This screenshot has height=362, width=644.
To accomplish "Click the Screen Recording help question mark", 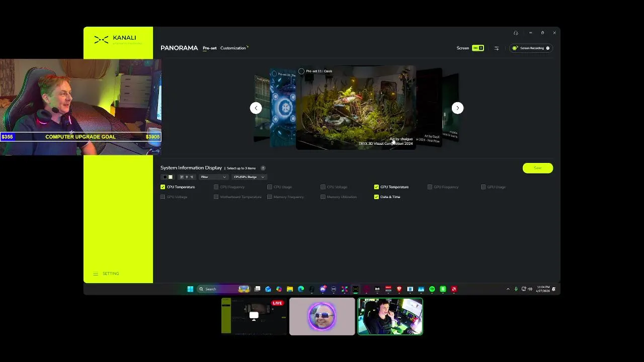I will coord(548,48).
